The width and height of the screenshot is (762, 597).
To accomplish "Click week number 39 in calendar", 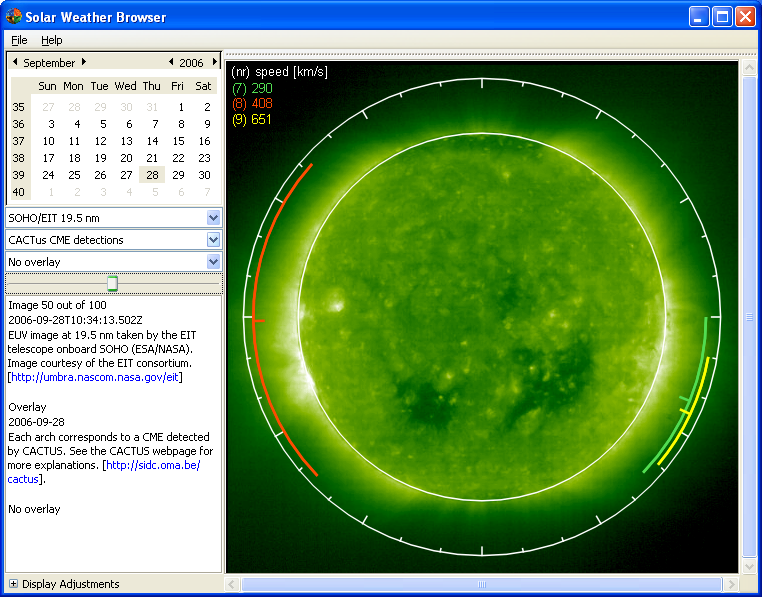I will click(x=18, y=175).
